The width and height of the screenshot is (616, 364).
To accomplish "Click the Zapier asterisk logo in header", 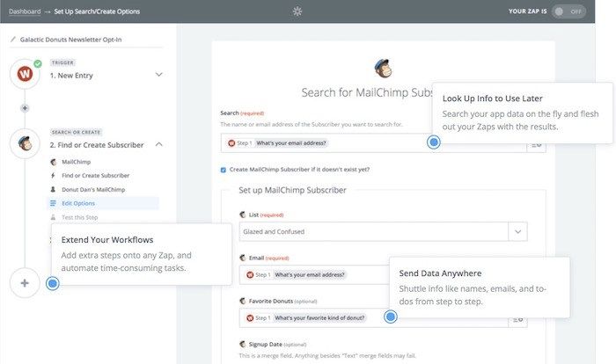I will click(297, 11).
